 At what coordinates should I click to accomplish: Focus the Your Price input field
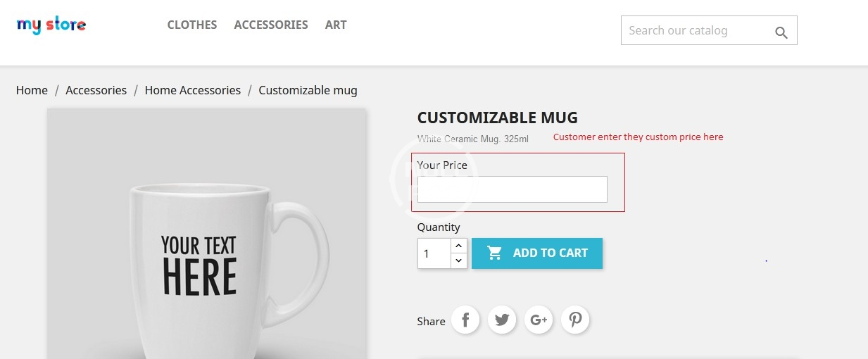pyautogui.click(x=512, y=189)
